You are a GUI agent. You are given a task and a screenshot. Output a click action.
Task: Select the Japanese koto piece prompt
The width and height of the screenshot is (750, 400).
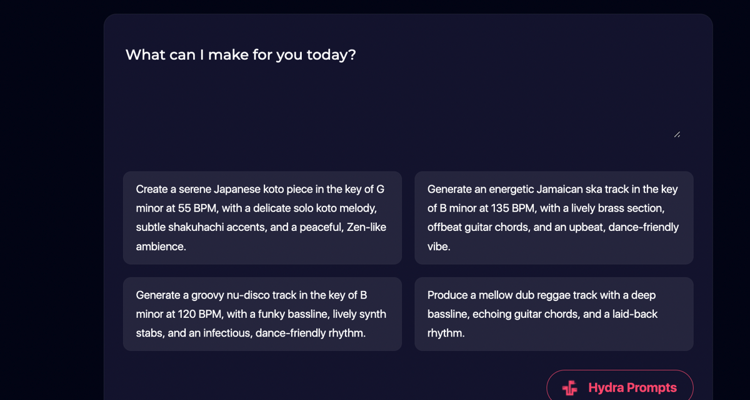262,218
